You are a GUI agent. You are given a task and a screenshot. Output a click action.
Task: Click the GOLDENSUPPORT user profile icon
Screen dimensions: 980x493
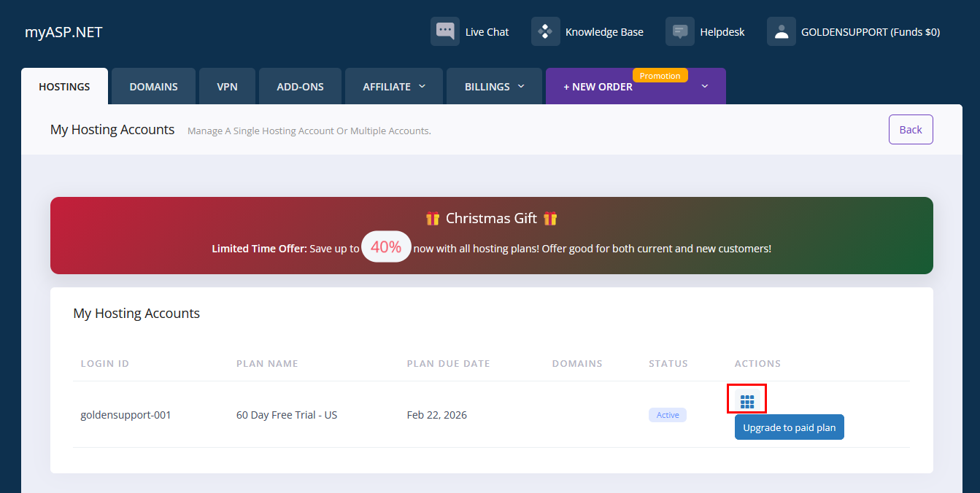tap(781, 31)
